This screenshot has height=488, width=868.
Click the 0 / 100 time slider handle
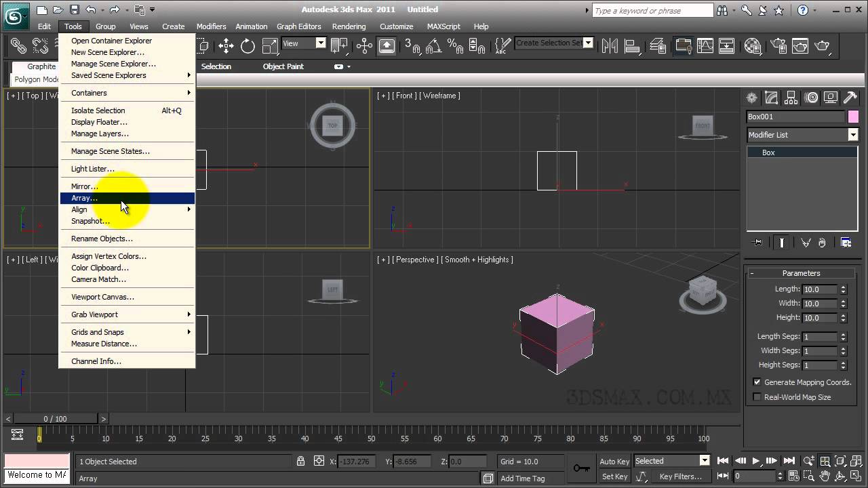coord(56,419)
